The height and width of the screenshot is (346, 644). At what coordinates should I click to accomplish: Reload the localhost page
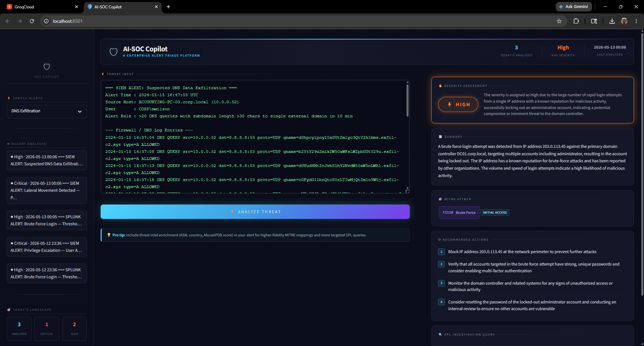[x=32, y=21]
